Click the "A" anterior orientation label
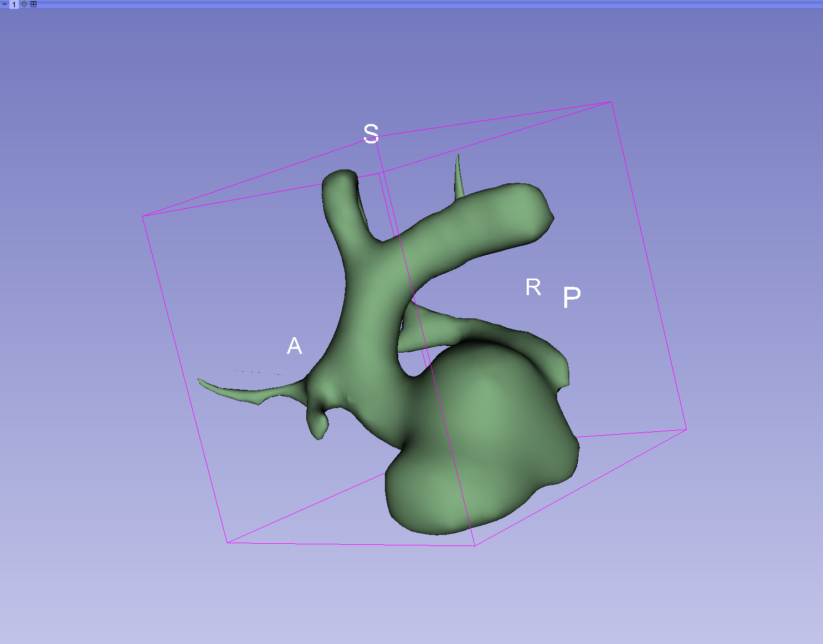Screen dimensions: 823x644 (294, 346)
